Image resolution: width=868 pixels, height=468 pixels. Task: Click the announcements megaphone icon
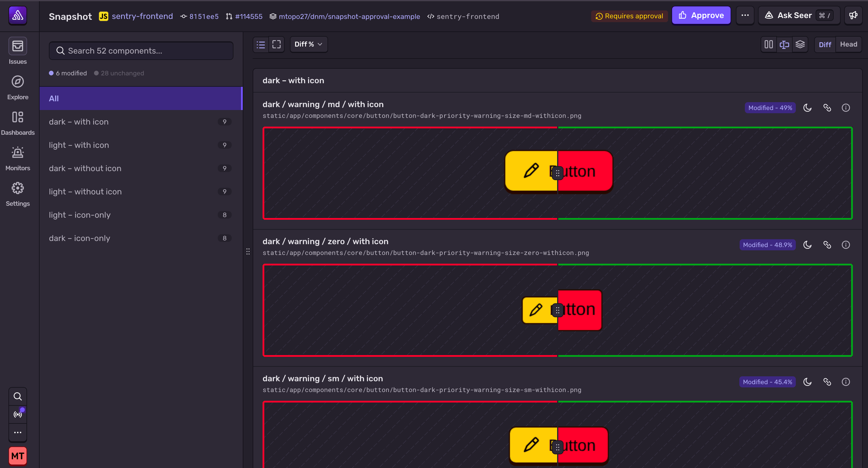click(853, 15)
